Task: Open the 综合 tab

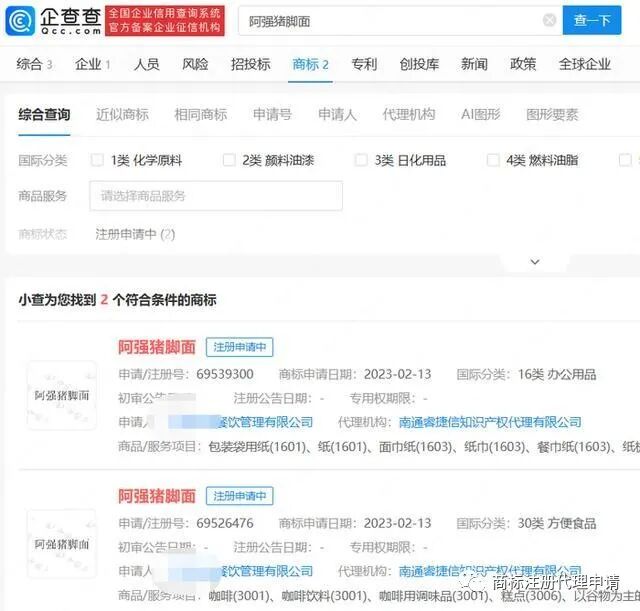Action: click(34, 64)
